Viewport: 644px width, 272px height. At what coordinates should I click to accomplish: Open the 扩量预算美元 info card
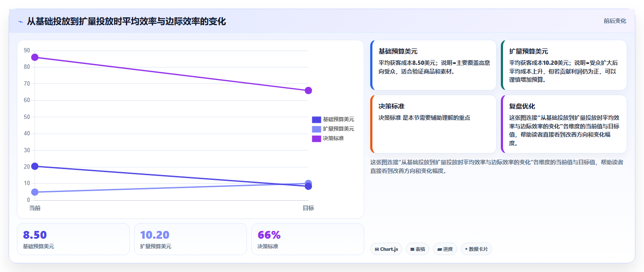pyautogui.click(x=564, y=65)
